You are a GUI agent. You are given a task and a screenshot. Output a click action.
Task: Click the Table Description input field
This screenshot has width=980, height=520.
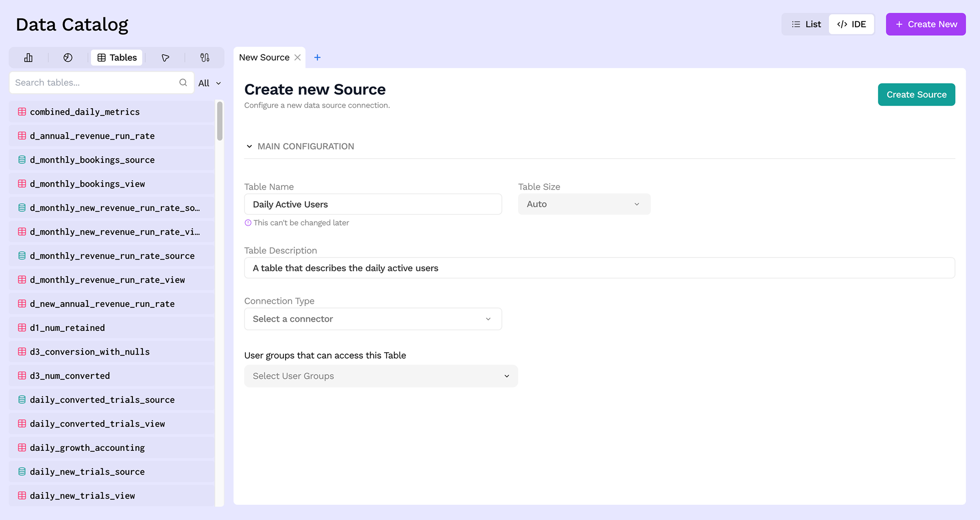[x=599, y=268]
